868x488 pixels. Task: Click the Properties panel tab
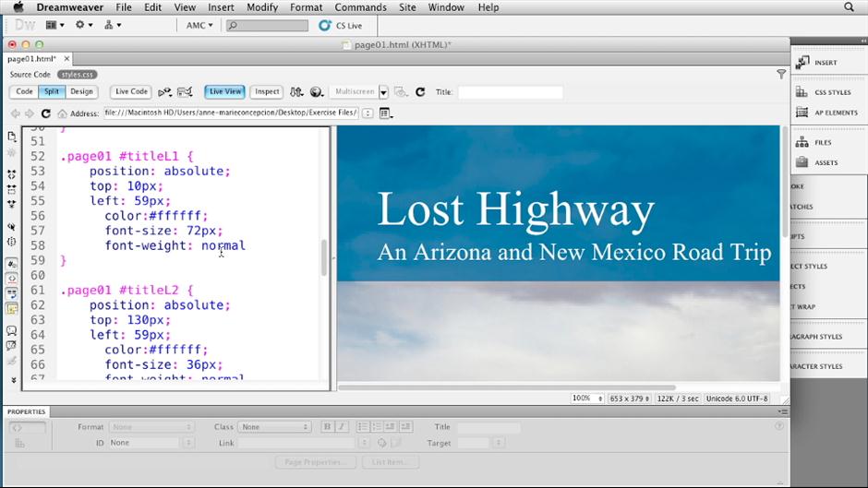26,411
